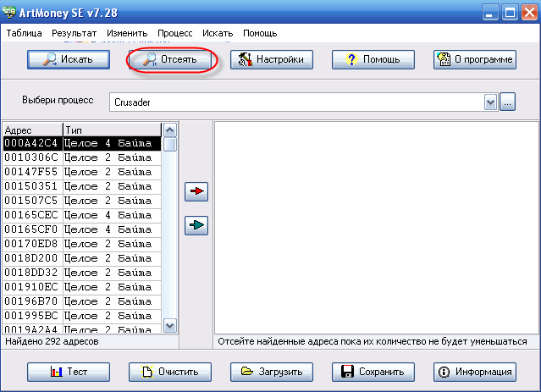Click the ArtMoney title bar app icon
Viewport: 541px width, 392px height.
click(9, 13)
